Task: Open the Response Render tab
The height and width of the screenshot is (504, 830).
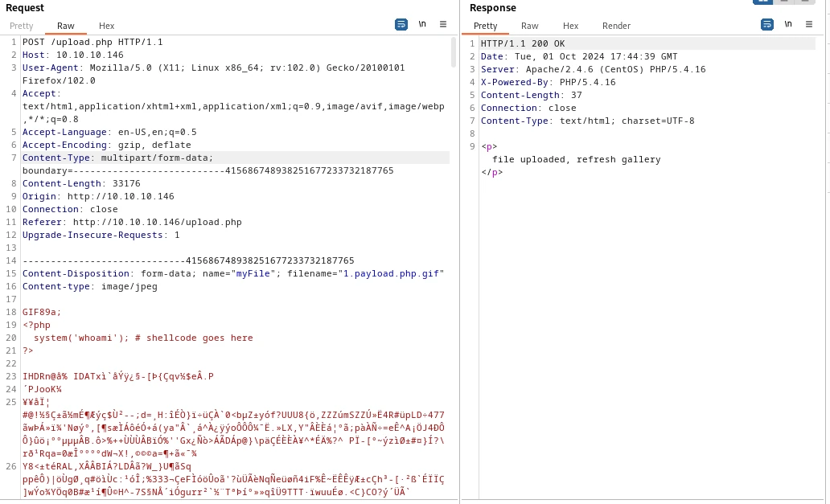Action: click(x=616, y=26)
